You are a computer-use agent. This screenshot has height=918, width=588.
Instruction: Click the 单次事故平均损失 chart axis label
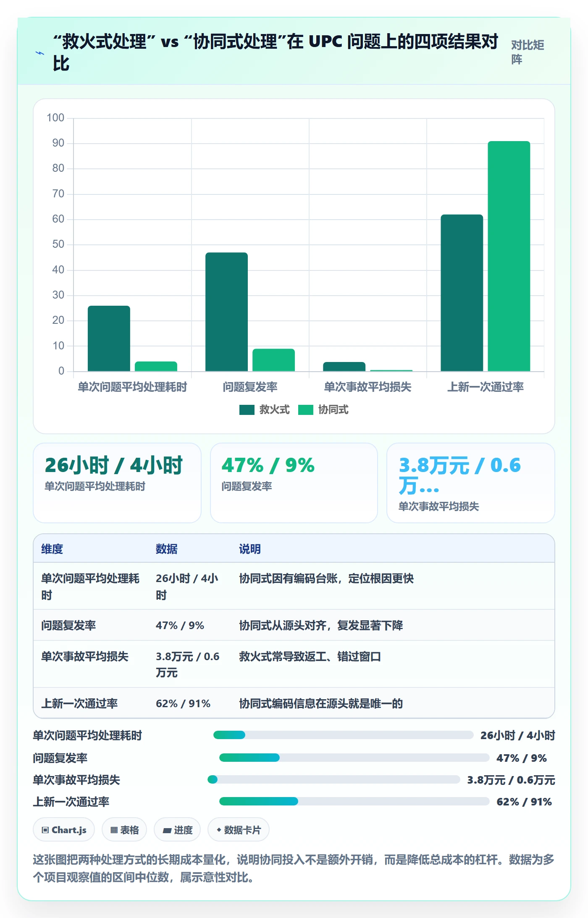pyautogui.click(x=367, y=387)
